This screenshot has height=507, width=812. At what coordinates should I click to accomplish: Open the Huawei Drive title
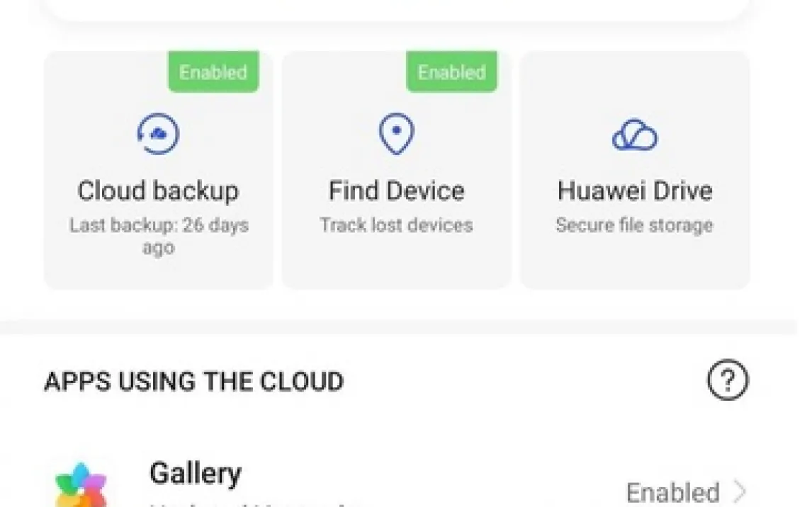click(634, 191)
